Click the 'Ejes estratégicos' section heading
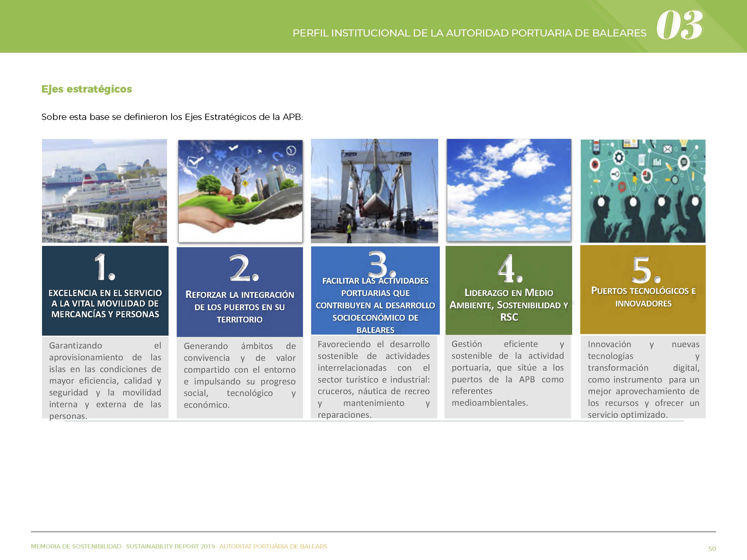 coord(86,89)
